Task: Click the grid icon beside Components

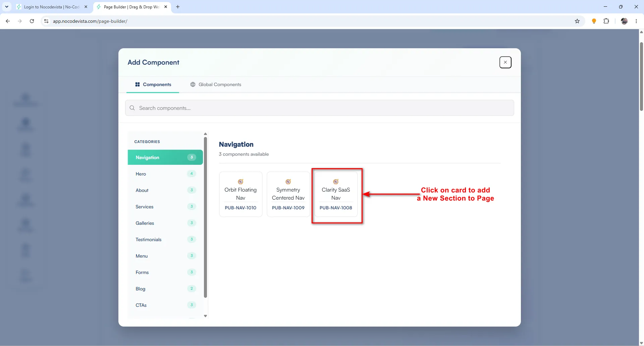Action: click(138, 84)
